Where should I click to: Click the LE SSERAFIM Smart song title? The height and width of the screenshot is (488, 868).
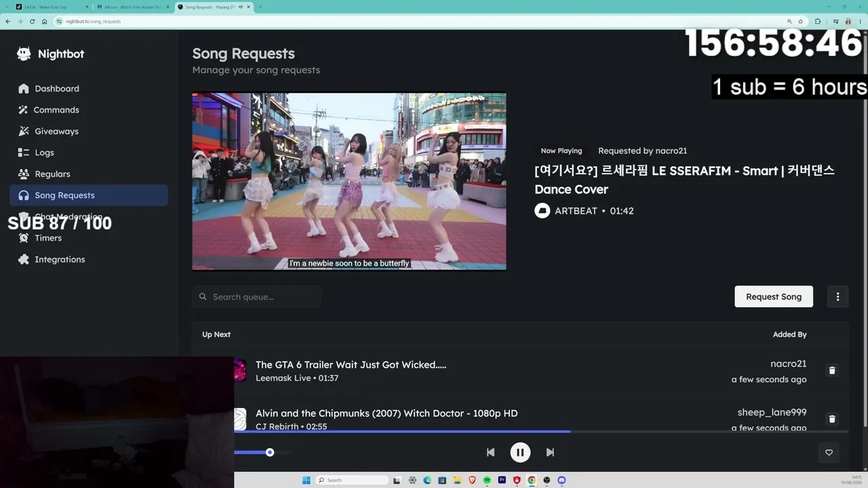684,180
